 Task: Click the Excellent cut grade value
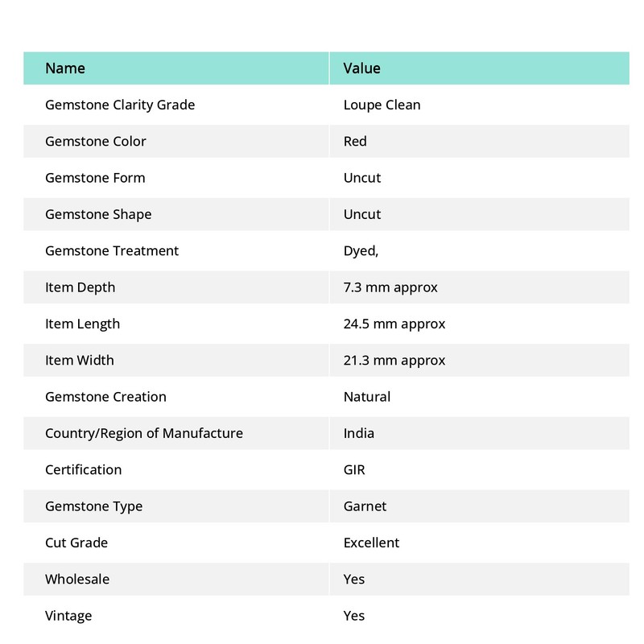point(371,543)
